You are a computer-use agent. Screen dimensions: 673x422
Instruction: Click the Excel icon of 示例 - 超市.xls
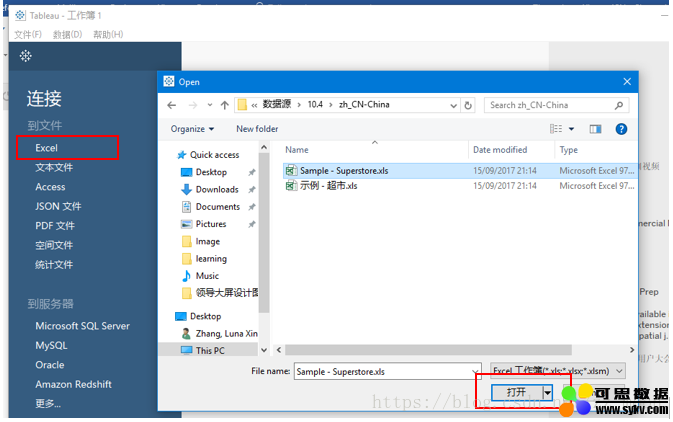291,185
